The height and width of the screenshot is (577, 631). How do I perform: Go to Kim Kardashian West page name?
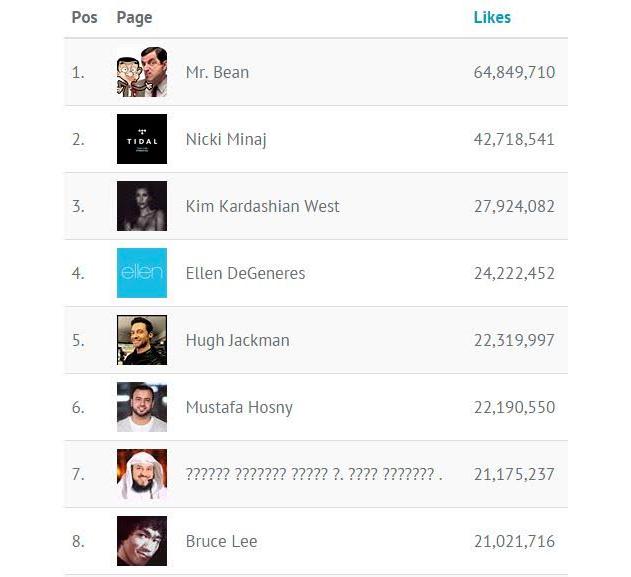pos(262,206)
